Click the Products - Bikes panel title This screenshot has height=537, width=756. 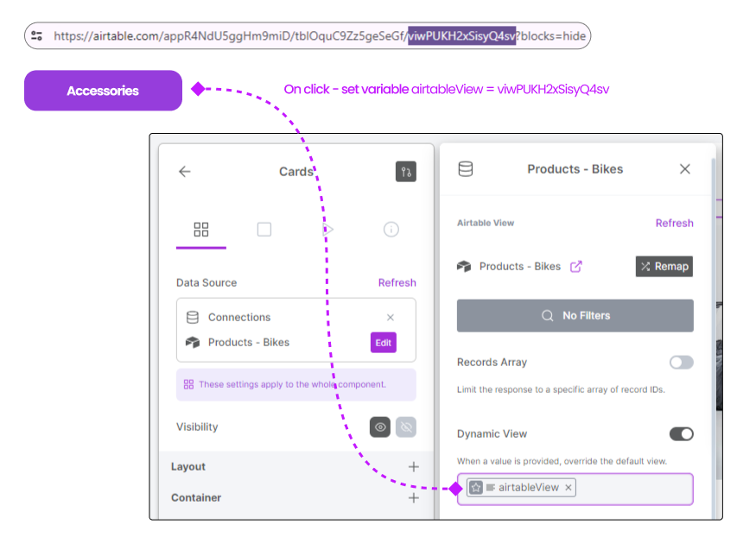pos(575,169)
